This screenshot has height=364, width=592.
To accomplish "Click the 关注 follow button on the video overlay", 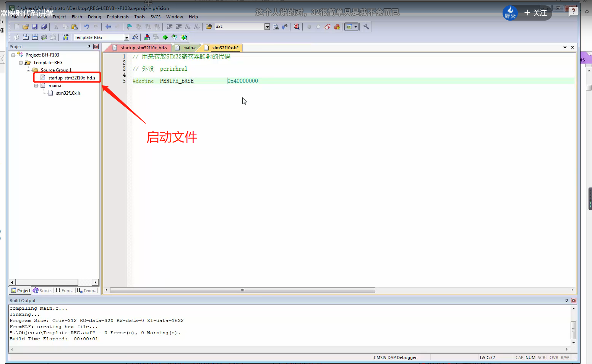I will [x=535, y=13].
